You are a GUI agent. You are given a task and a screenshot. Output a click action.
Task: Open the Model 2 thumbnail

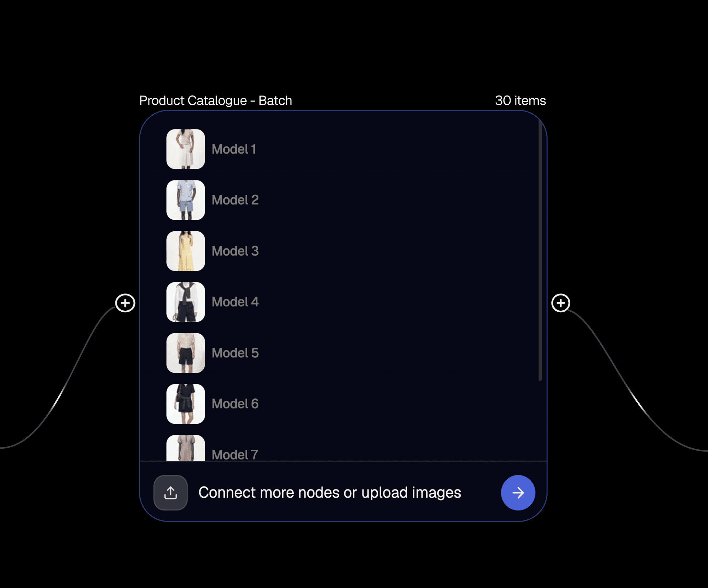click(x=186, y=200)
